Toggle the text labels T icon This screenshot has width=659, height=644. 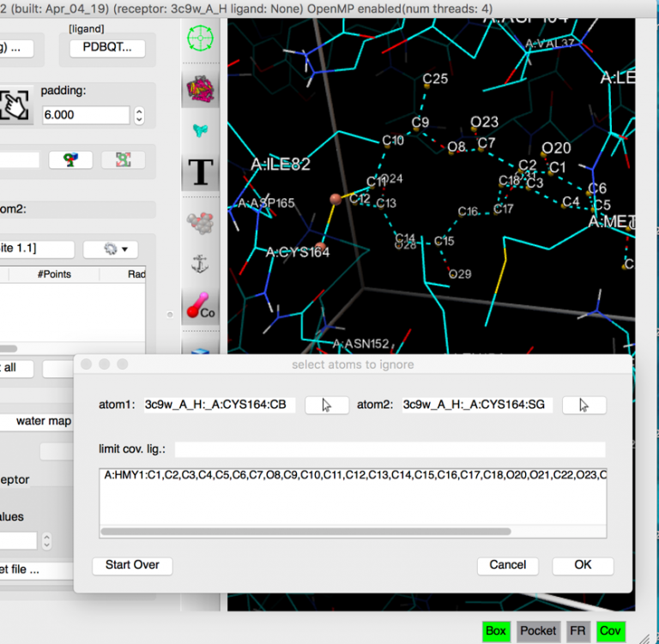200,172
